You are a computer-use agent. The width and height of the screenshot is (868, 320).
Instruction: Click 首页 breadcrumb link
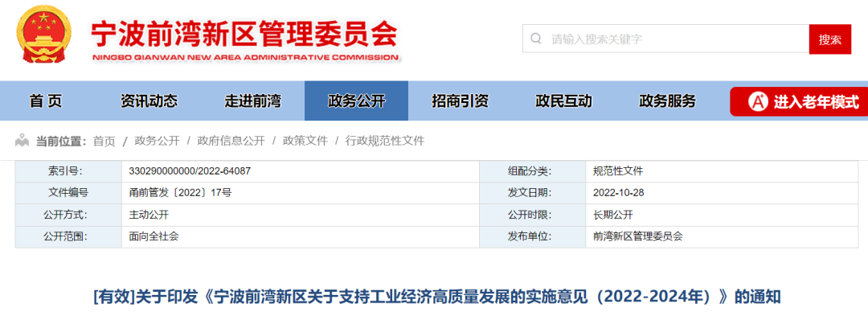click(x=104, y=142)
